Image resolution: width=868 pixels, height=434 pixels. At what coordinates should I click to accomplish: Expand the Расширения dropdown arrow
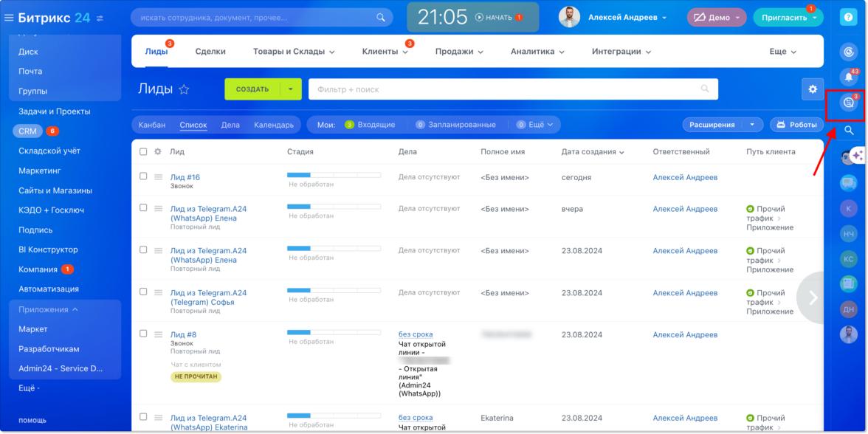[752, 125]
